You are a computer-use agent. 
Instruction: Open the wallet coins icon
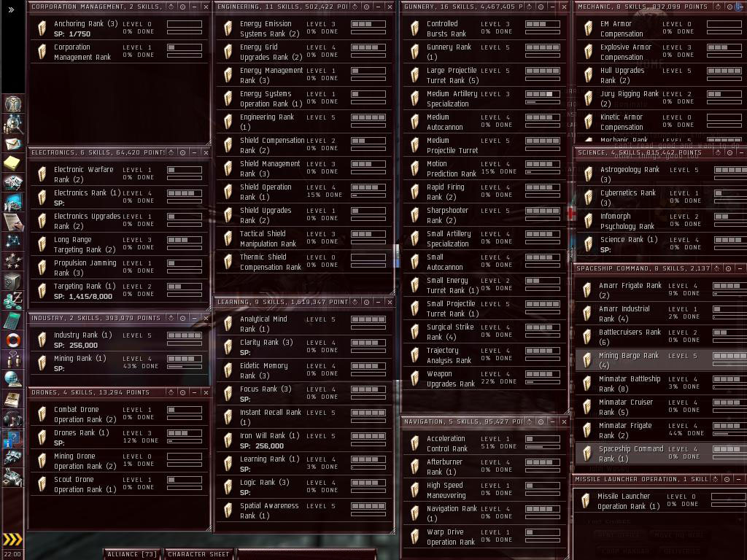(x=13, y=300)
